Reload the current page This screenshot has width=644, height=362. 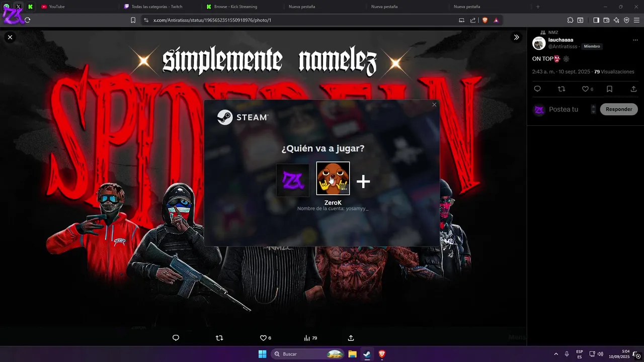28,20
